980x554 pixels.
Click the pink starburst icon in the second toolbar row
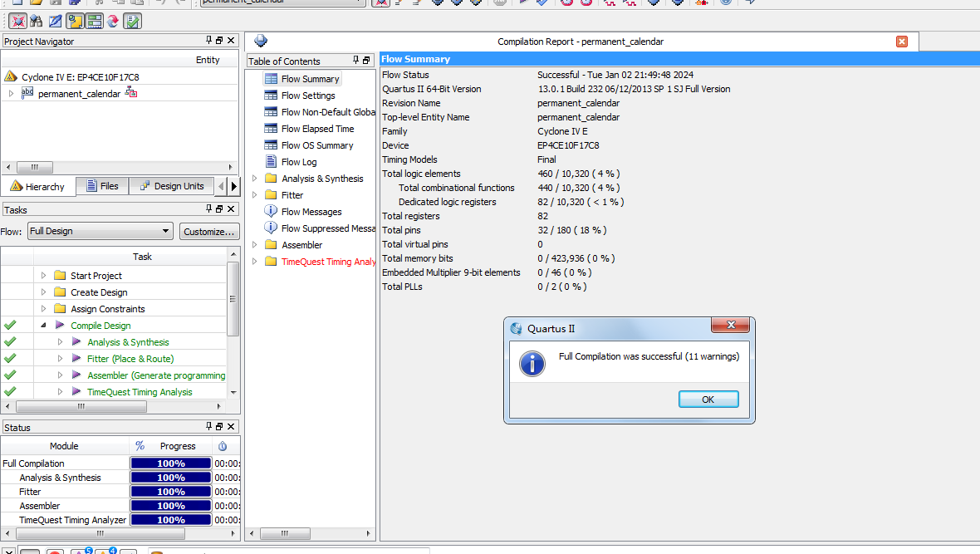17,22
